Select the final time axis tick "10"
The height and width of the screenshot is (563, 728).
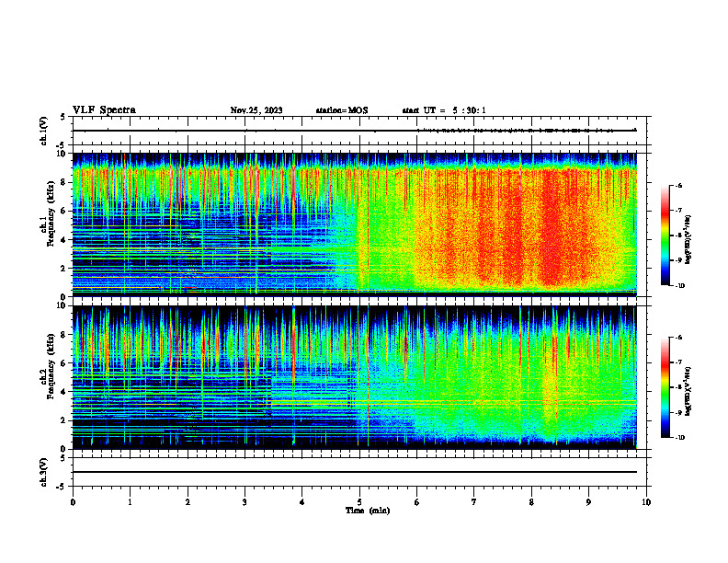pos(646,502)
